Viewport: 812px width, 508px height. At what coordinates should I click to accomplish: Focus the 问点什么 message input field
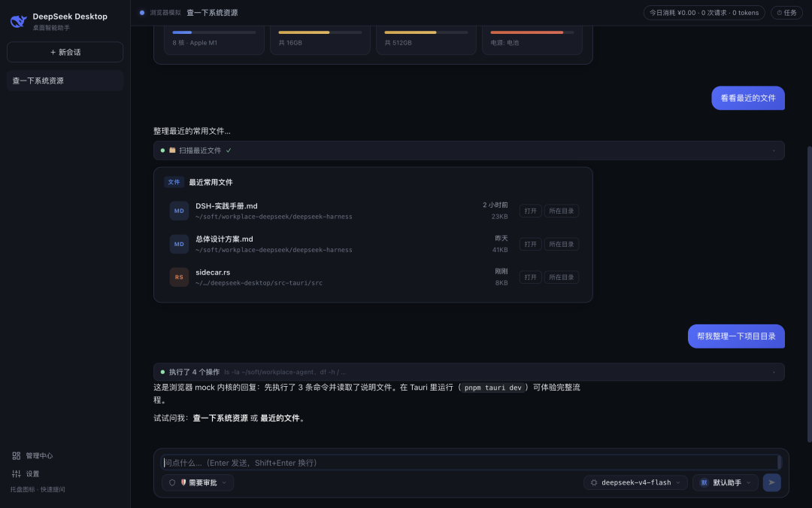(470, 463)
